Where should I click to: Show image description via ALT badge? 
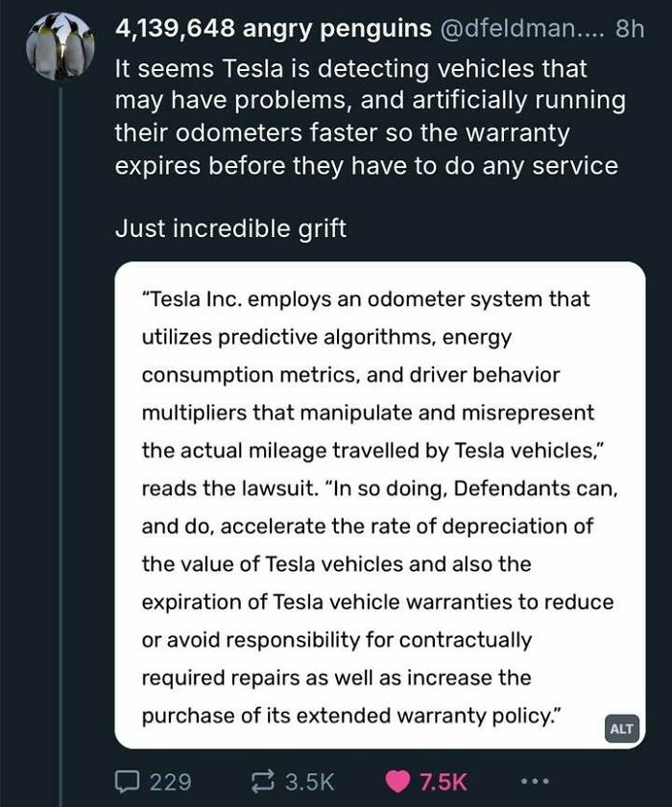621,728
